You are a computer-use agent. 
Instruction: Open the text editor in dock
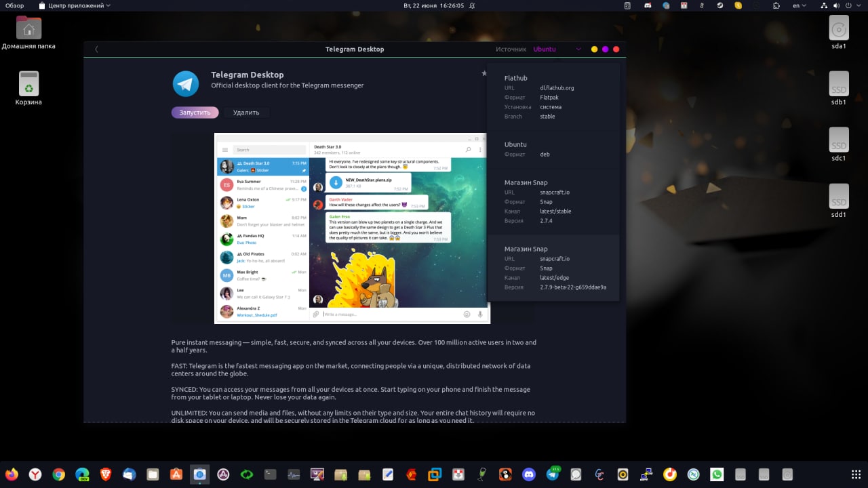click(x=388, y=474)
